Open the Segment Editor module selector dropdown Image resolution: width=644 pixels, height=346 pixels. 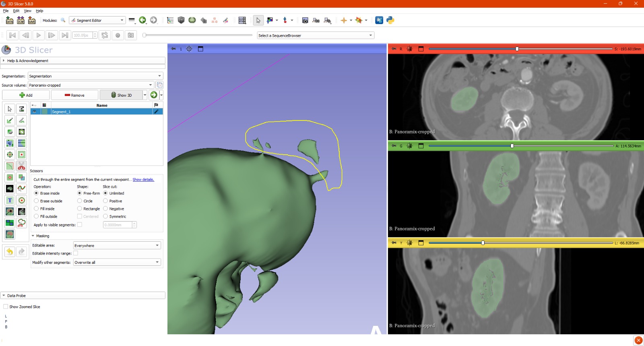[97, 20]
